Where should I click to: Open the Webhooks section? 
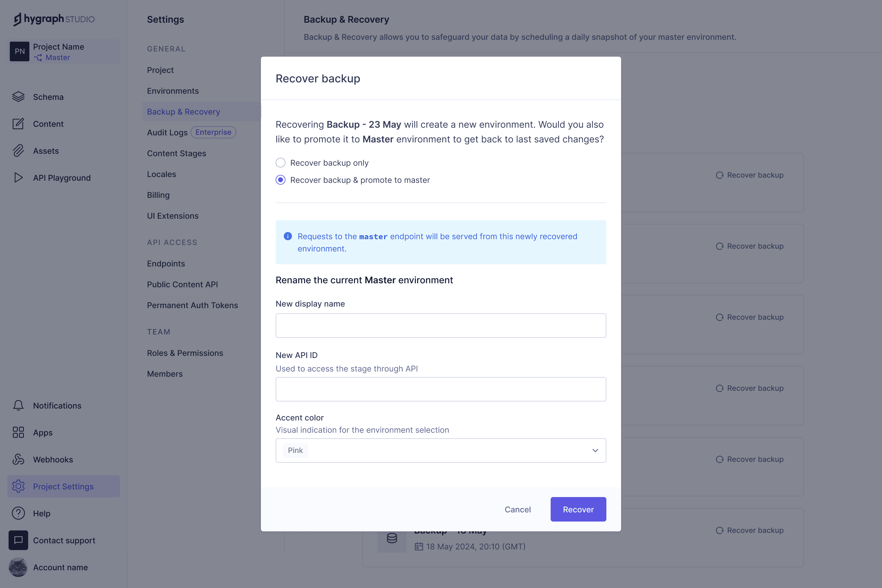pyautogui.click(x=53, y=459)
